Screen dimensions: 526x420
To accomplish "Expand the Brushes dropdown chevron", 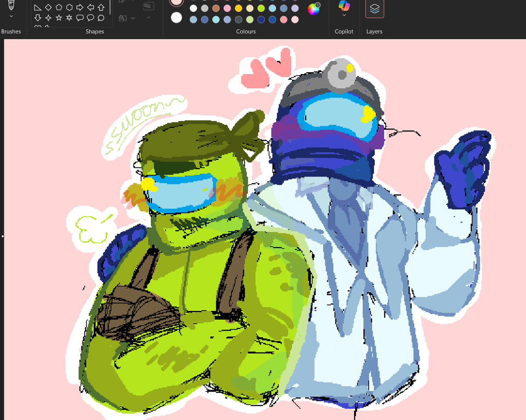I will 11,16.
